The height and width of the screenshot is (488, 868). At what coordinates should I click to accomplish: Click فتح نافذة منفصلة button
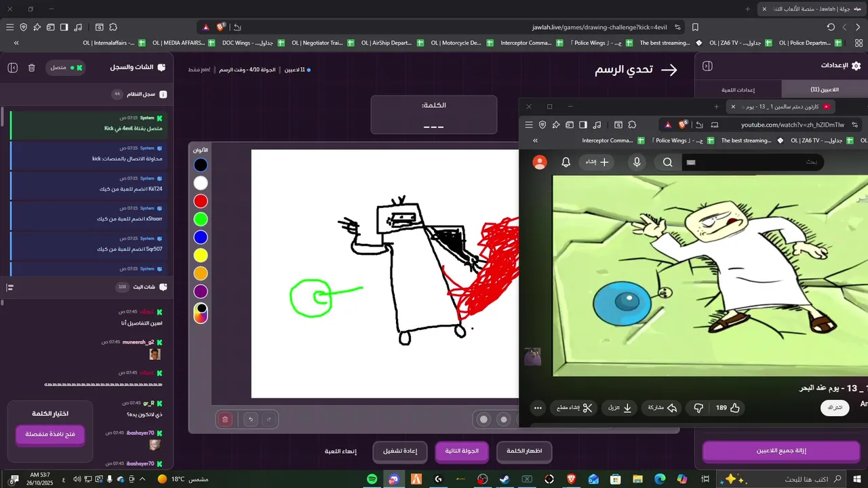pyautogui.click(x=50, y=434)
